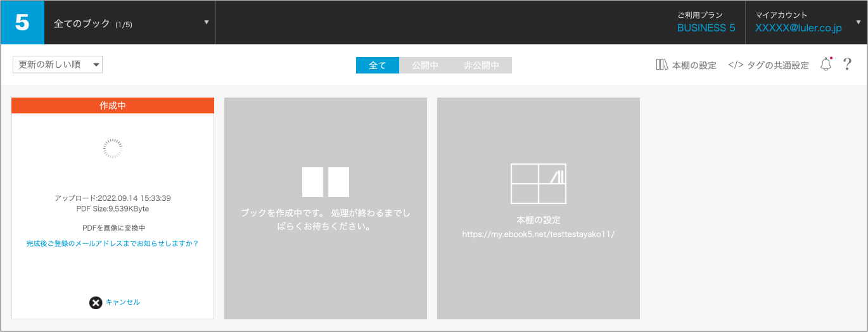Click the black X cancel icon

click(x=96, y=303)
